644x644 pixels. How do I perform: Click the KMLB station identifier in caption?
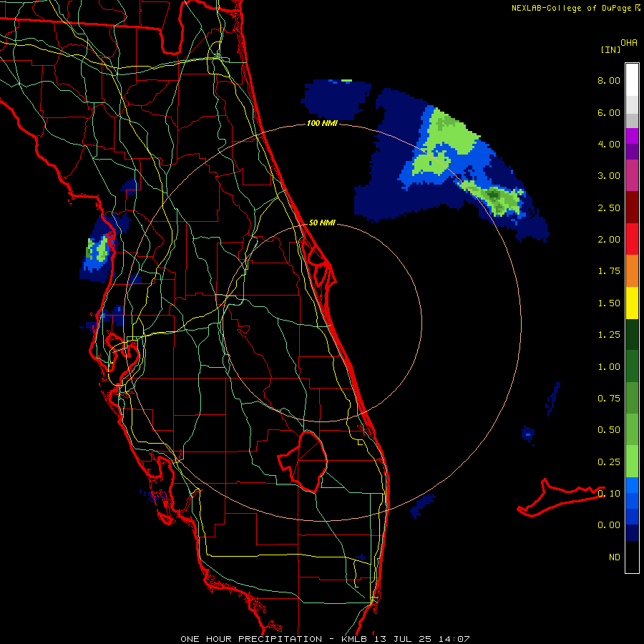click(x=356, y=639)
